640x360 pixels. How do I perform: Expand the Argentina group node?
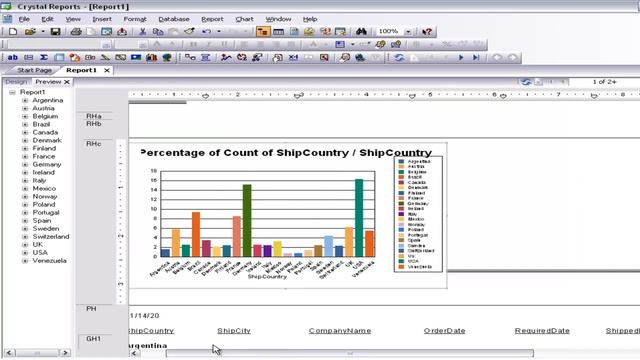coord(25,100)
